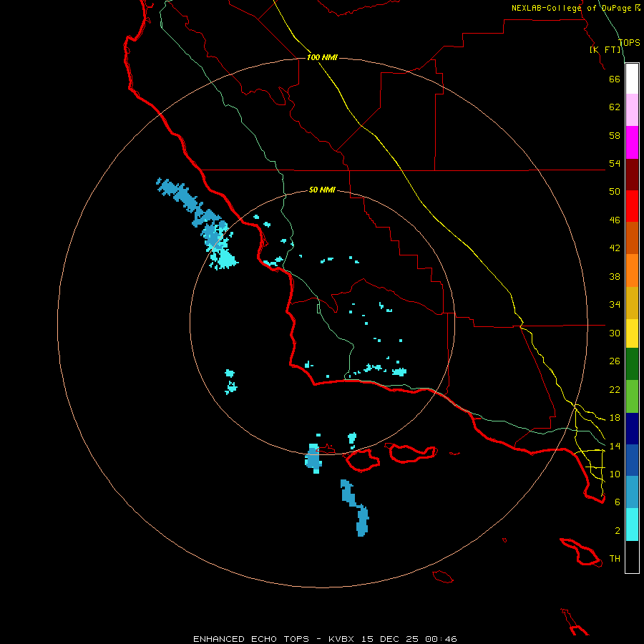This screenshot has width=644, height=644.
Task: Select the legend value 14
Action: pyautogui.click(x=615, y=446)
